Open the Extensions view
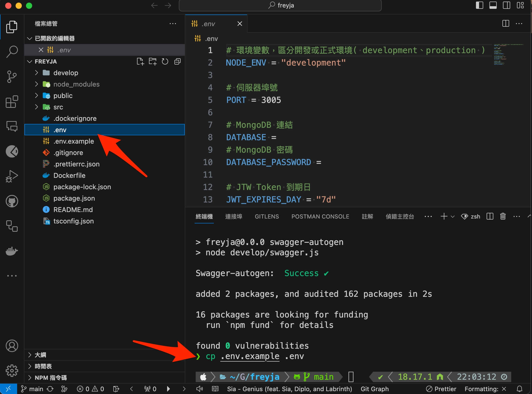This screenshot has height=394, width=532. (12, 101)
